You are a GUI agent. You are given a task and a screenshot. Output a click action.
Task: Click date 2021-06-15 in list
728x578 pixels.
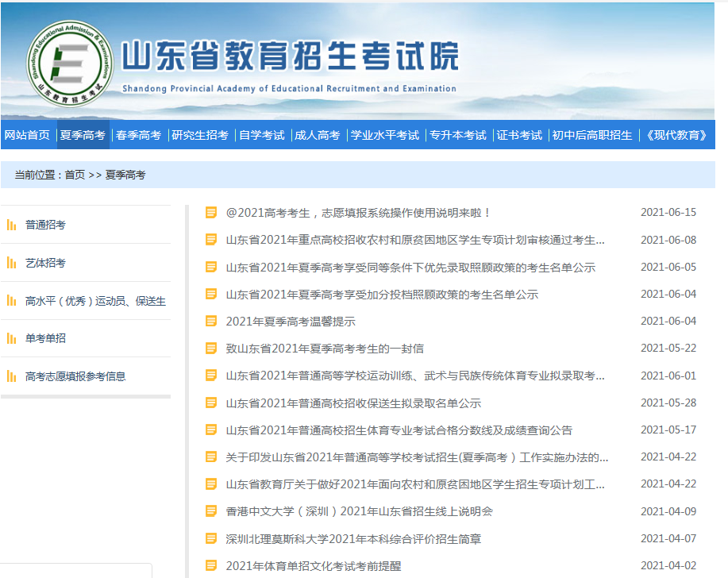pyautogui.click(x=668, y=212)
